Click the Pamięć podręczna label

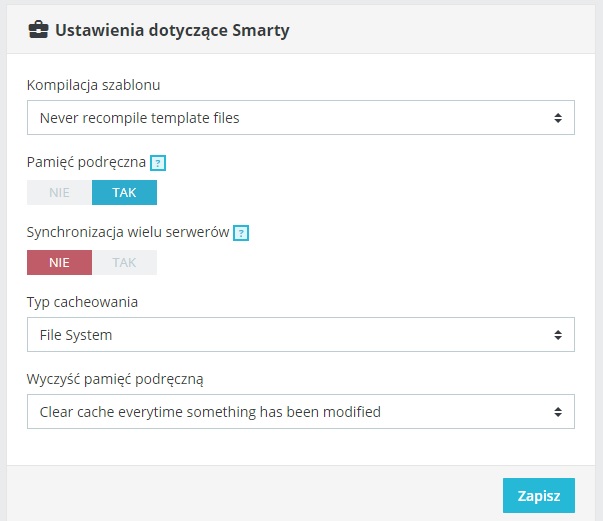[x=86, y=163]
